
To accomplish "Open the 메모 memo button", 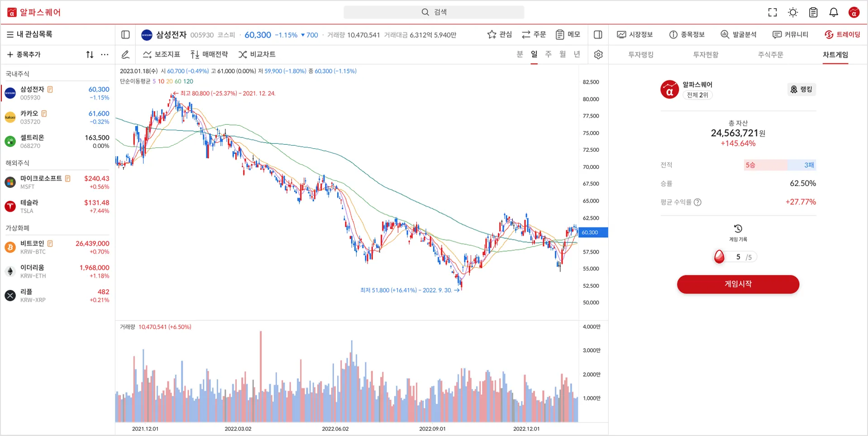I will click(568, 35).
